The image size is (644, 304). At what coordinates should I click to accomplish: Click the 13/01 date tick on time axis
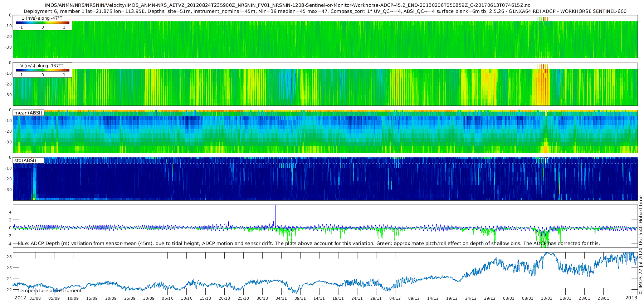546,298
